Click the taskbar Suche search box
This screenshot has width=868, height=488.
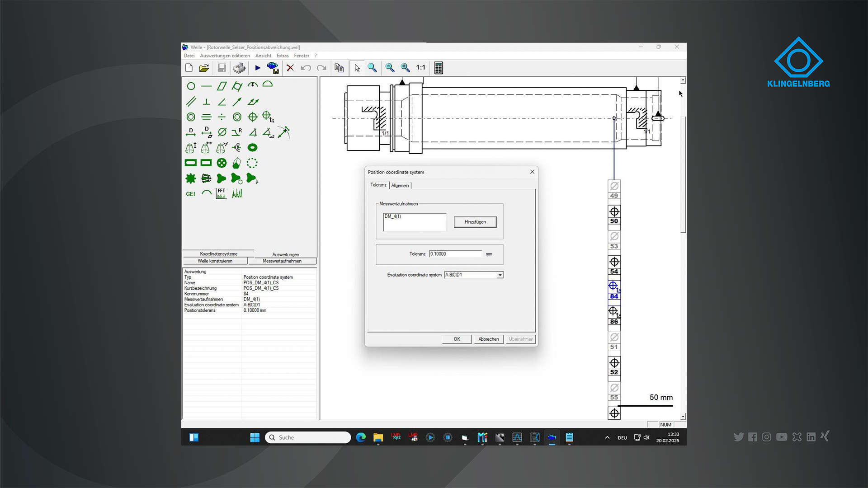308,437
